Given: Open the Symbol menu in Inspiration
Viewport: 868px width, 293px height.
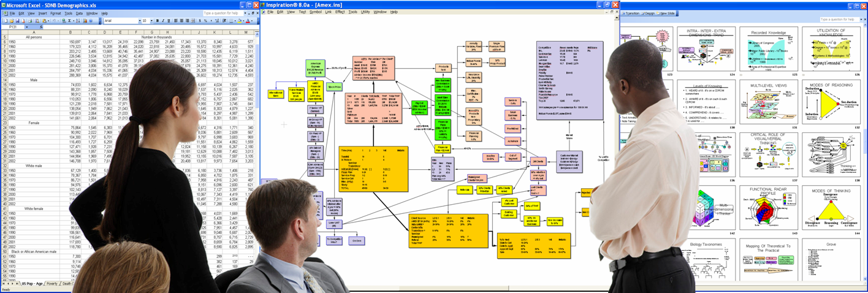Looking at the screenshot, I should (x=316, y=12).
